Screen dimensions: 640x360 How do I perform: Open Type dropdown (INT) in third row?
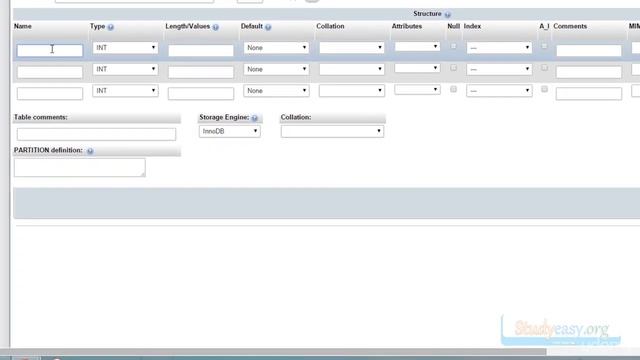tap(125, 91)
